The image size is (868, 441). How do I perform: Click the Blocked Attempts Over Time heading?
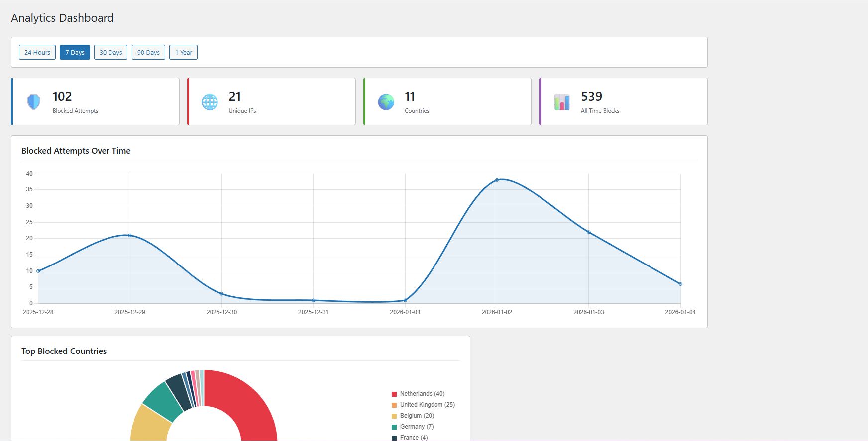click(x=76, y=151)
